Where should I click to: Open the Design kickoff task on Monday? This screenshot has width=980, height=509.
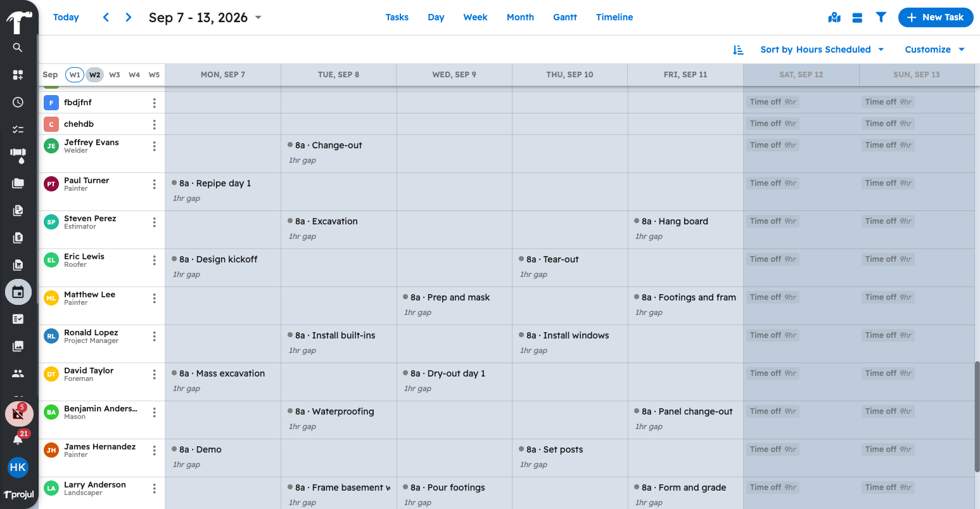click(215, 259)
